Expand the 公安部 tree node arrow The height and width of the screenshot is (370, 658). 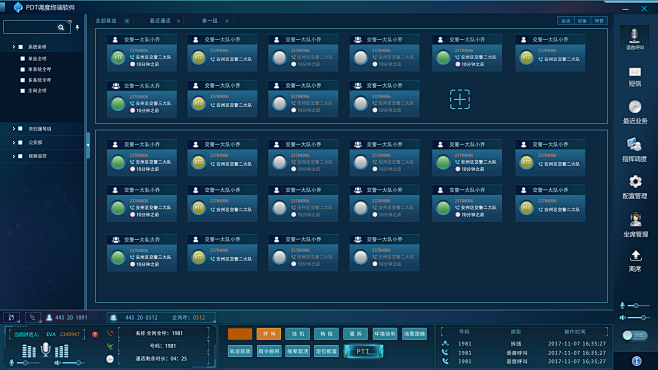click(13, 143)
